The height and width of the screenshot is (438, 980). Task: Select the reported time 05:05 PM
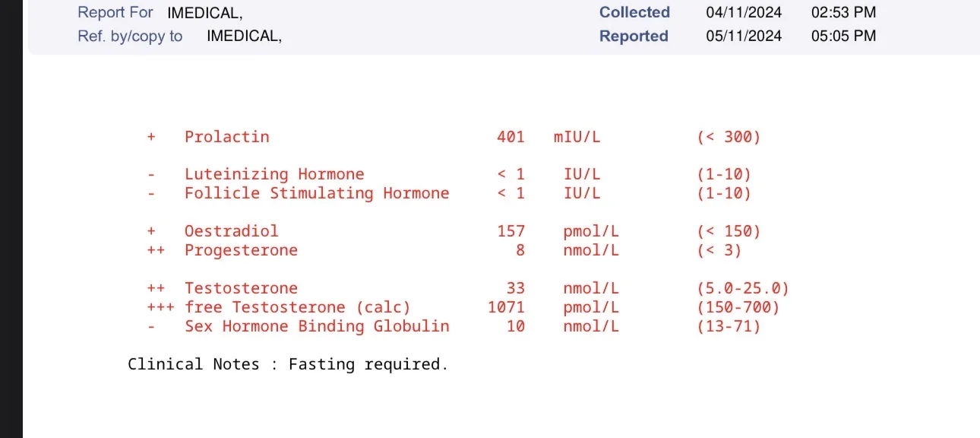(843, 36)
